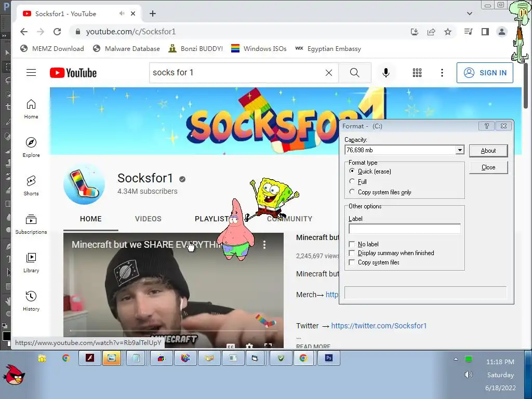Click the SIGN IN button
This screenshot has width=532, height=399.
click(485, 73)
